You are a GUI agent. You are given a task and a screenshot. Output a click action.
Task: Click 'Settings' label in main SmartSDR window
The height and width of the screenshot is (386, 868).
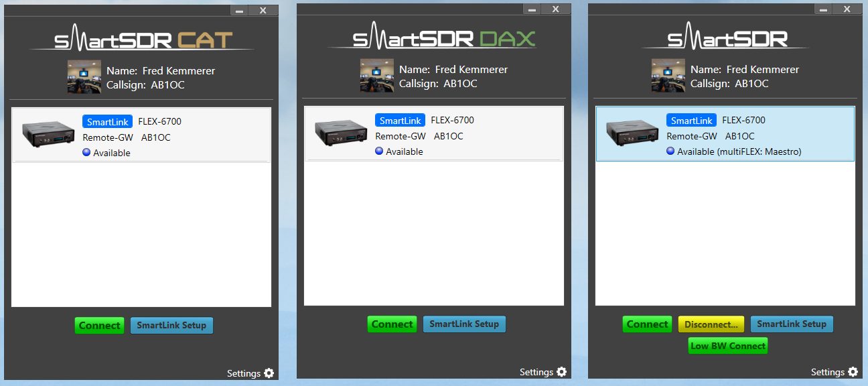(828, 372)
